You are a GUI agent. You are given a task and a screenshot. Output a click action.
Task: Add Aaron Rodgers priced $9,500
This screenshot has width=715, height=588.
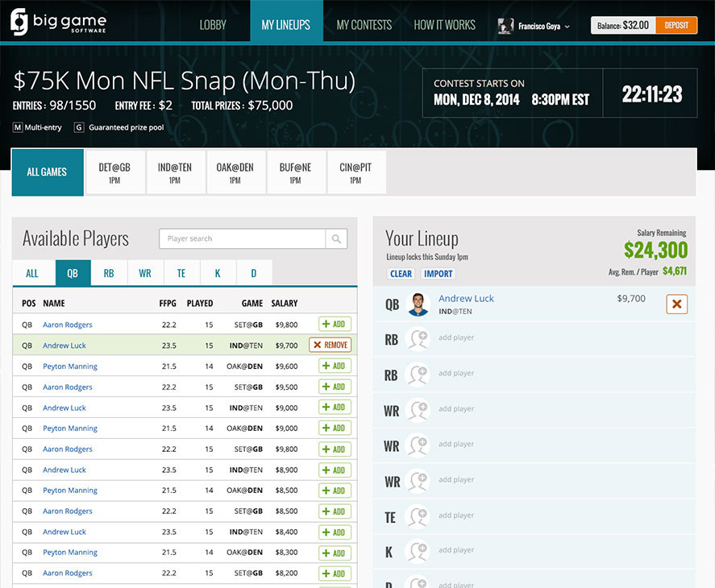[x=335, y=387]
